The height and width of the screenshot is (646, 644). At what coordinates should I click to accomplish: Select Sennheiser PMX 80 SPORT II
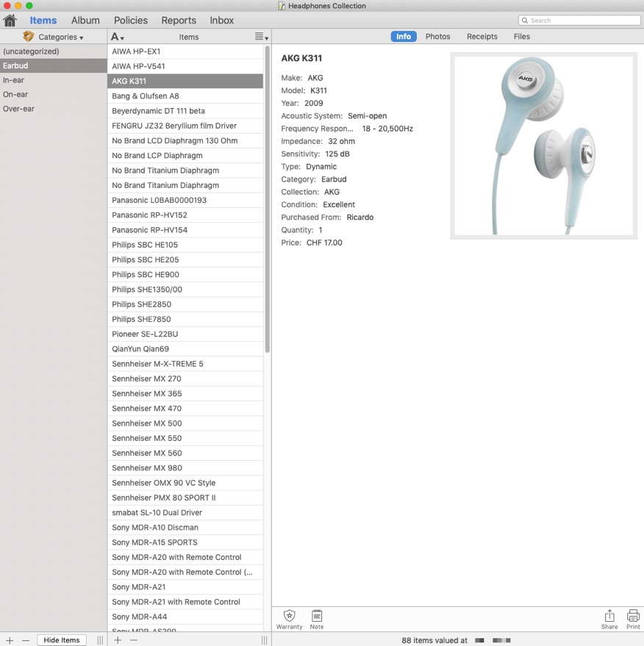click(185, 498)
